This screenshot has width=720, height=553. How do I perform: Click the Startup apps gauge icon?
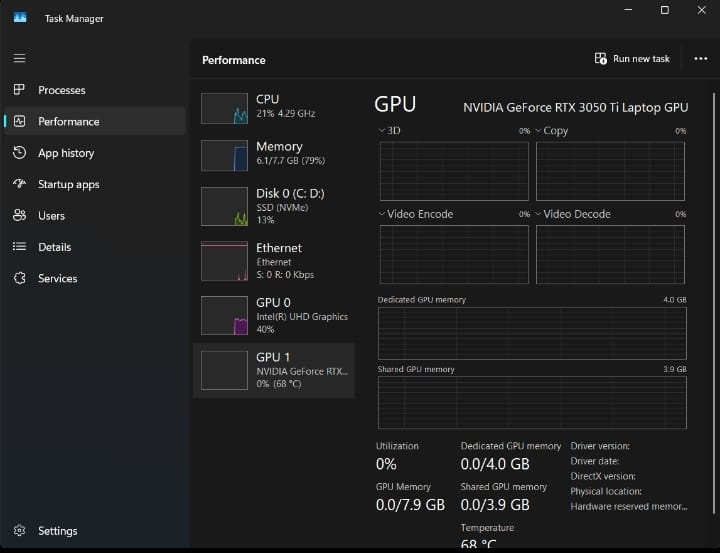point(19,184)
